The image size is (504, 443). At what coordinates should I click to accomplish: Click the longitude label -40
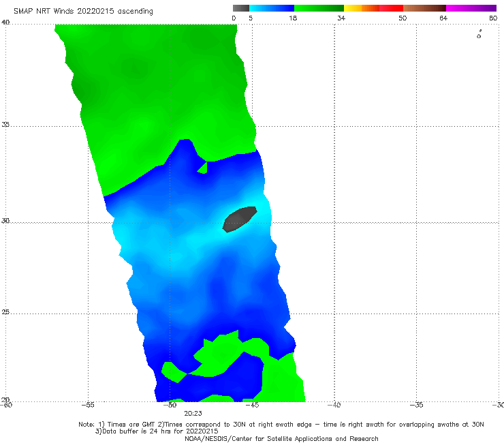(x=334, y=405)
